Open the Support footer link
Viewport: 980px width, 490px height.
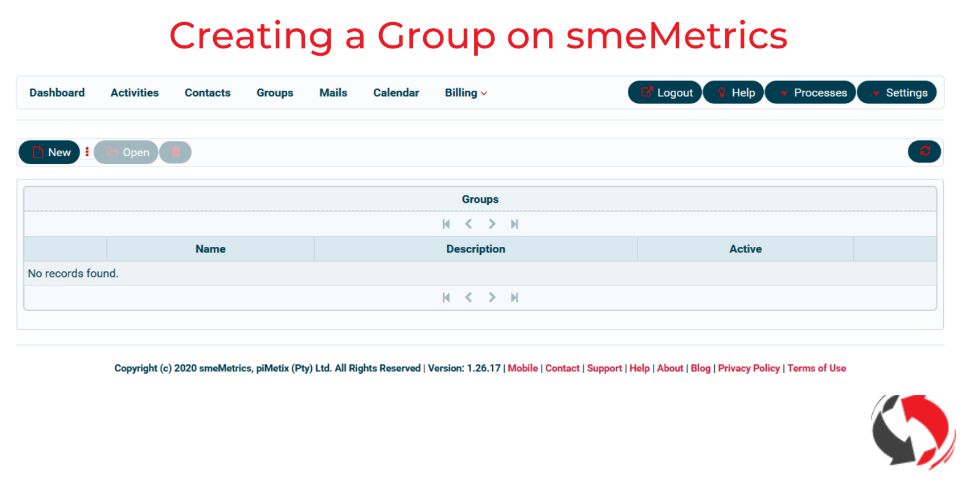point(605,368)
